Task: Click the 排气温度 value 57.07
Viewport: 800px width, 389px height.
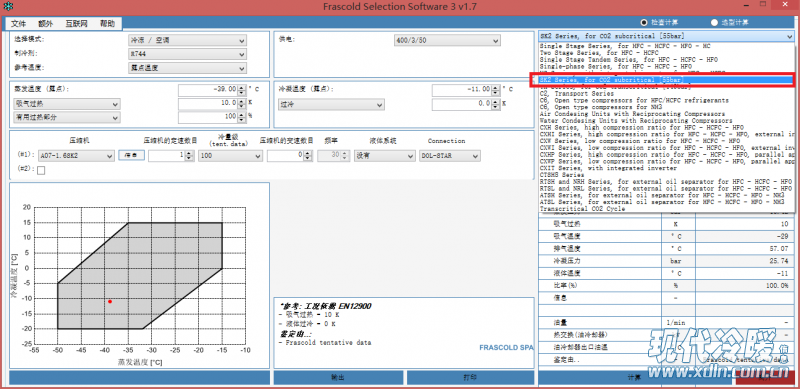Action: (x=779, y=249)
